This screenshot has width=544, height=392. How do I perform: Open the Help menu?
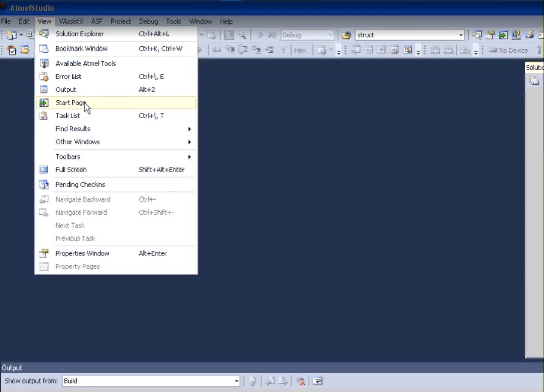(x=226, y=21)
